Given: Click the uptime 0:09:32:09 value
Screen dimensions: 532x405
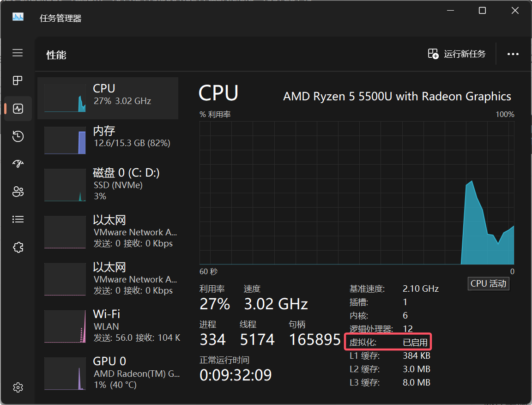Looking at the screenshot, I should point(236,375).
